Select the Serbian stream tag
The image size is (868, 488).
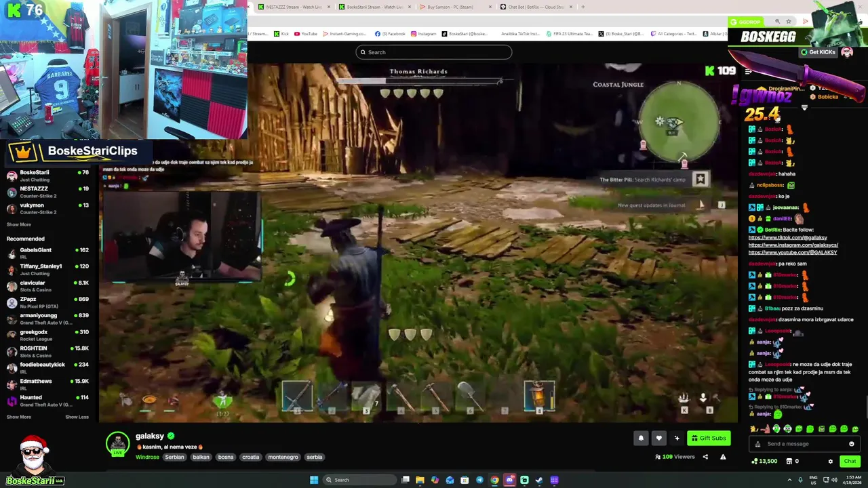coord(174,457)
